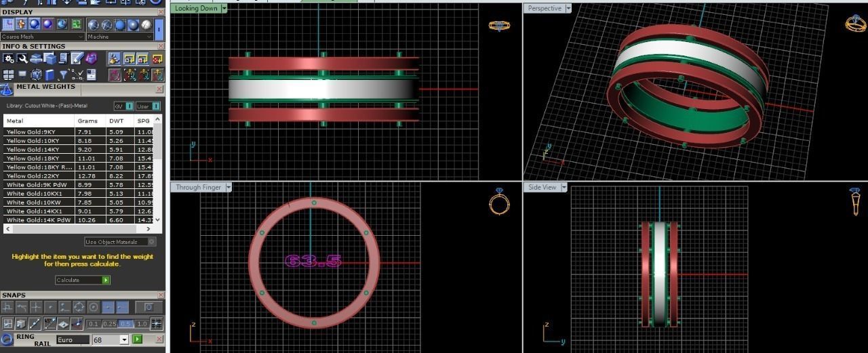This screenshot has width=868, height=353.
Task: Click the Metal Weights table vertical scrollbar
Action: click(x=158, y=169)
